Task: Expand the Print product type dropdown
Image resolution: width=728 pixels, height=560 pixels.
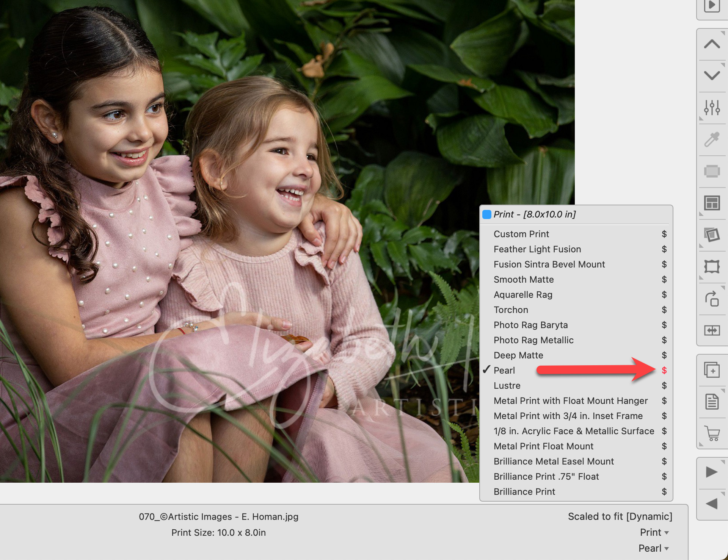Action: point(654,532)
